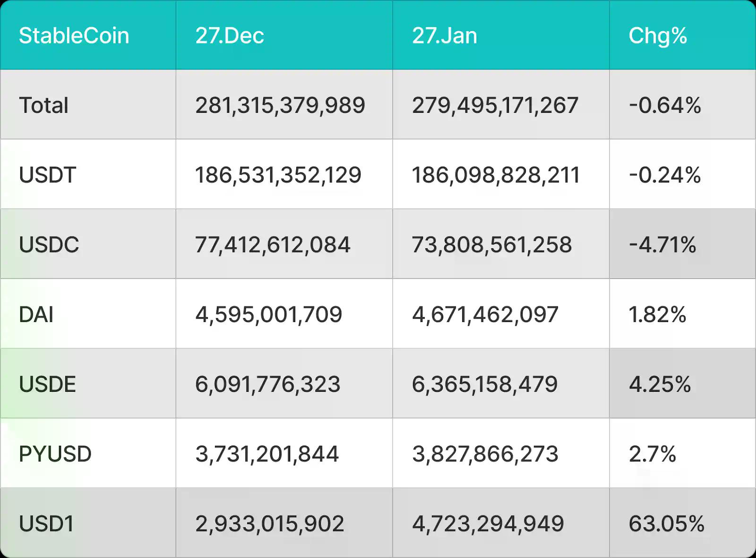Select the USDE row label
The image size is (756, 558).
pyautogui.click(x=47, y=384)
